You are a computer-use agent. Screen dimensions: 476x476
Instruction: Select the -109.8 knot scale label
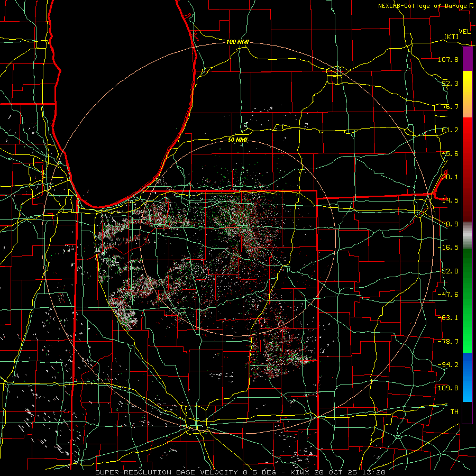446,388
